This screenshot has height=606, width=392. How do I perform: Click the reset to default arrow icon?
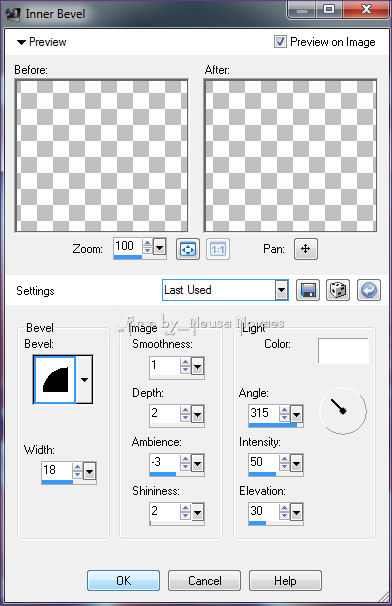point(369,290)
